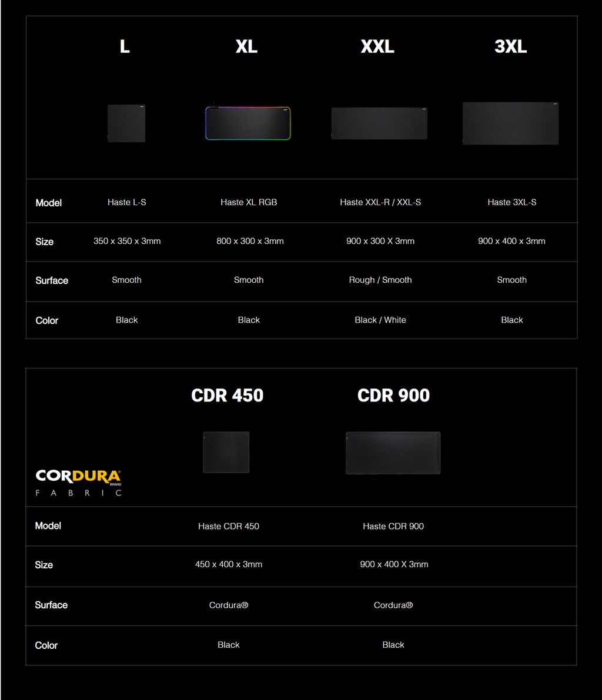Select the 900 x 400 x 3mm size cell
The height and width of the screenshot is (700, 602).
[511, 241]
